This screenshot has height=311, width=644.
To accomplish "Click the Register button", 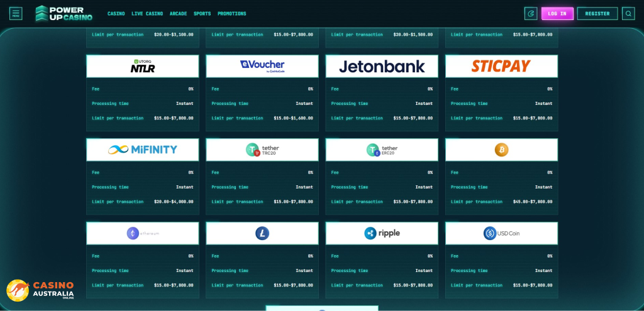I will tap(597, 14).
